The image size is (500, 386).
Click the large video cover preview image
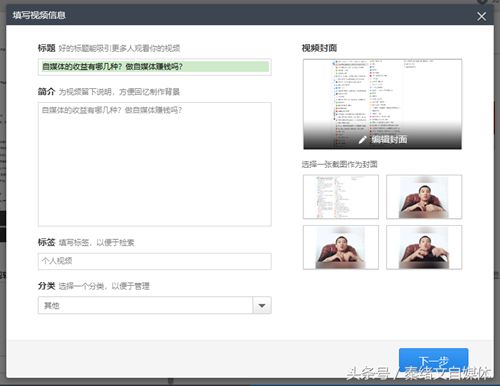tap(382, 104)
